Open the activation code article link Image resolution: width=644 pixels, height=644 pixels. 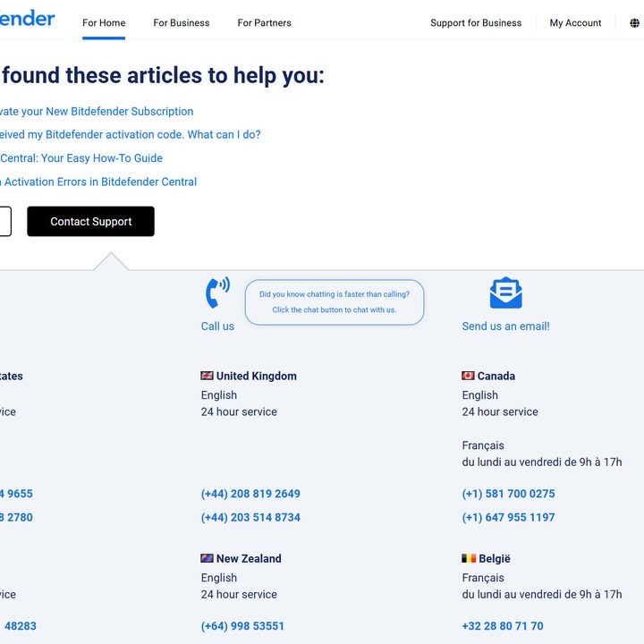pos(131,135)
